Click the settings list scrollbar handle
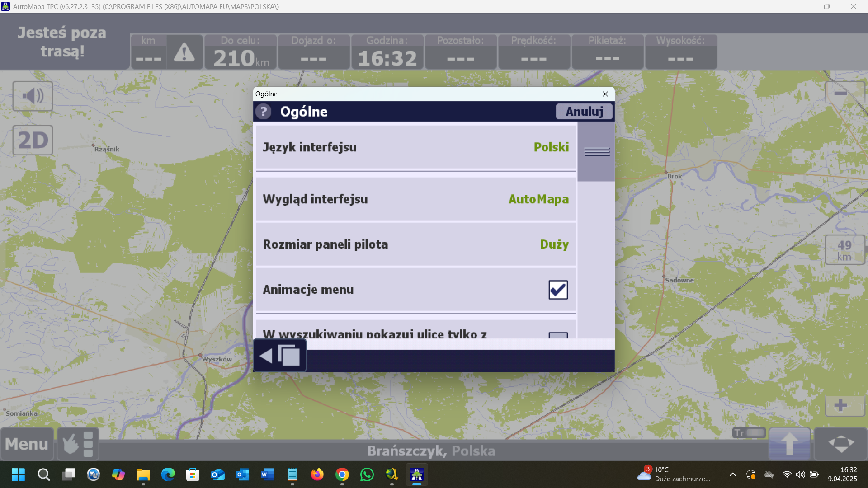Image resolution: width=868 pixels, height=488 pixels. coord(596,152)
